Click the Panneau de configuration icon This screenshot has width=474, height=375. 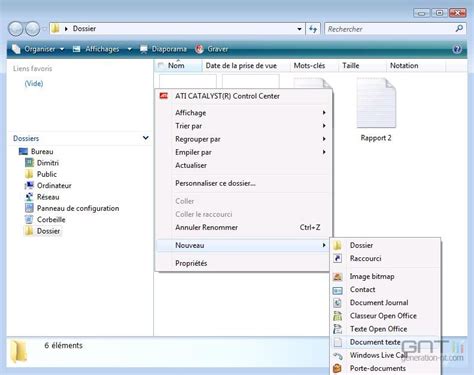click(x=29, y=208)
